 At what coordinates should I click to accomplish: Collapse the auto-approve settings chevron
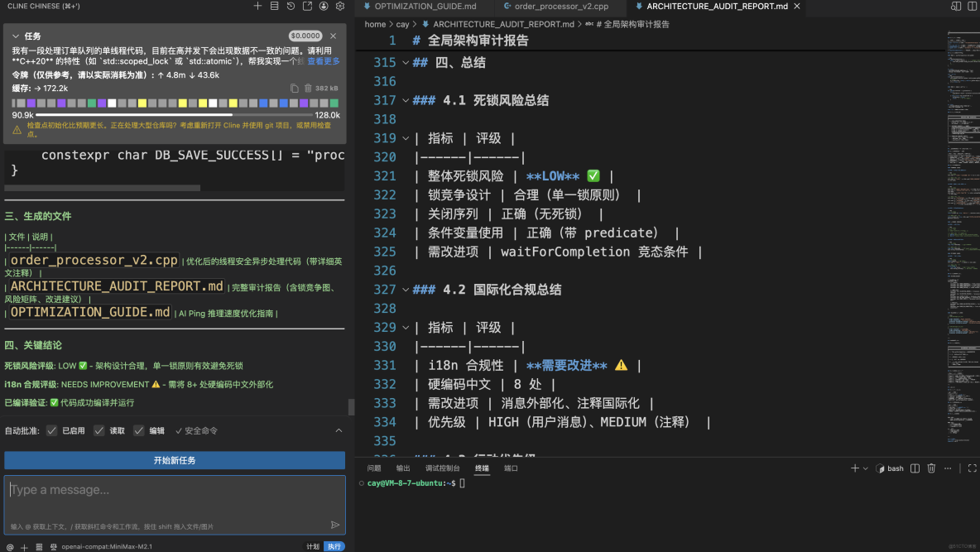339,430
